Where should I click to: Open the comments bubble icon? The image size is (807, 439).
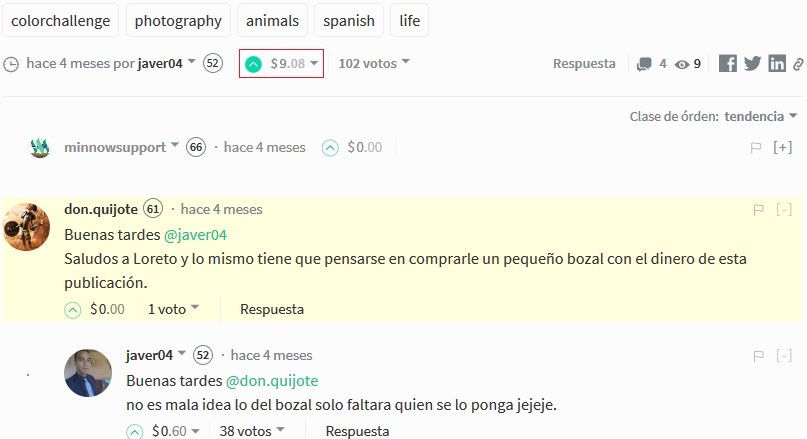(645, 64)
